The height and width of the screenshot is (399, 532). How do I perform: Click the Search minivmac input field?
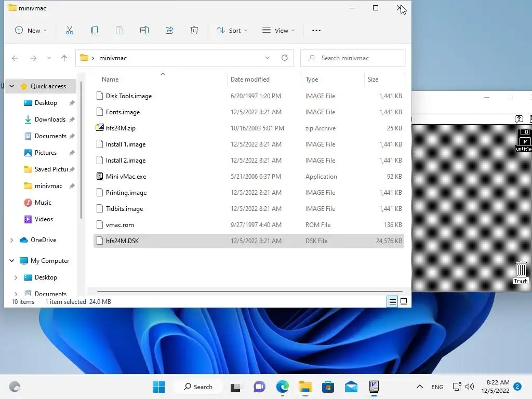[353, 58]
